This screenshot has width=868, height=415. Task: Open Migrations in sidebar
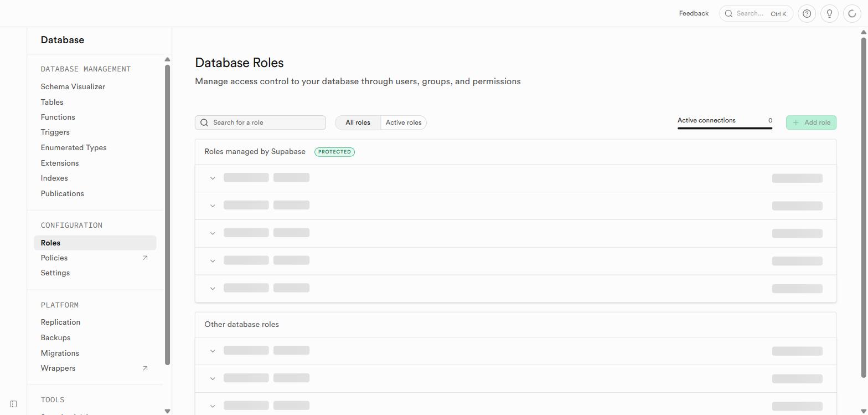click(x=60, y=353)
